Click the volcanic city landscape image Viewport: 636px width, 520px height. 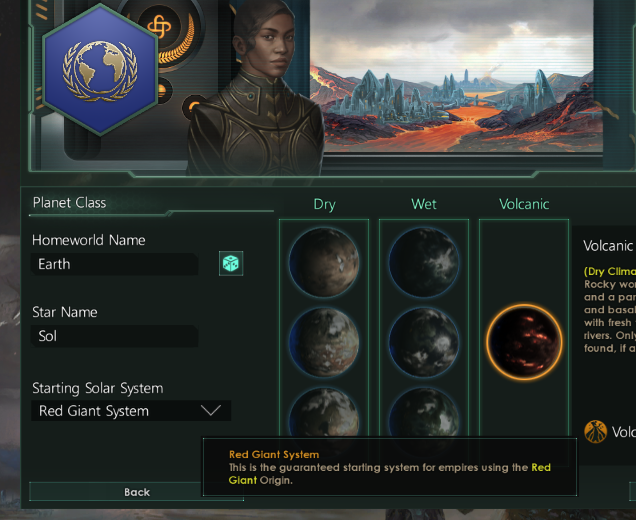pyautogui.click(x=456, y=76)
